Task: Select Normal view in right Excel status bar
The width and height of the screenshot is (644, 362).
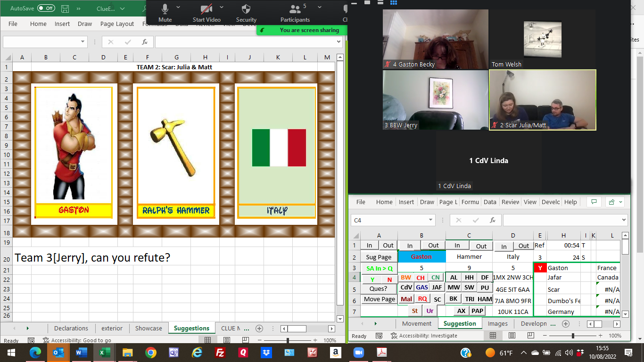Action: [493, 336]
